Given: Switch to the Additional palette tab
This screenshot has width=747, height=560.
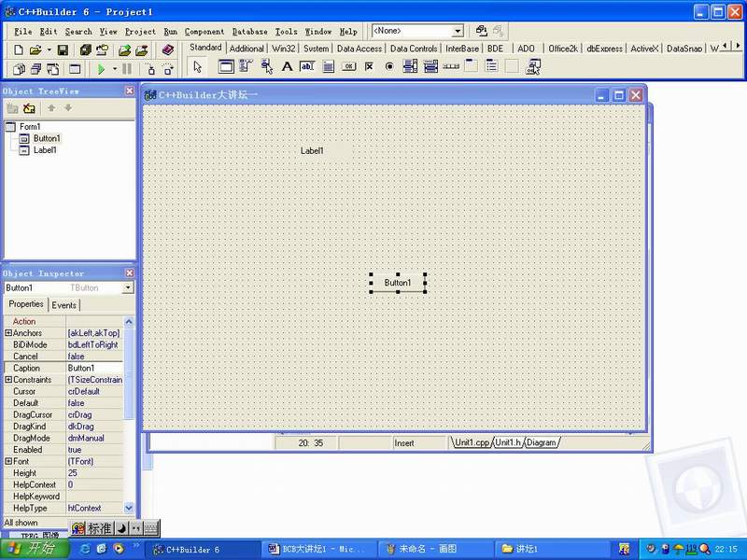Looking at the screenshot, I should pyautogui.click(x=247, y=49).
